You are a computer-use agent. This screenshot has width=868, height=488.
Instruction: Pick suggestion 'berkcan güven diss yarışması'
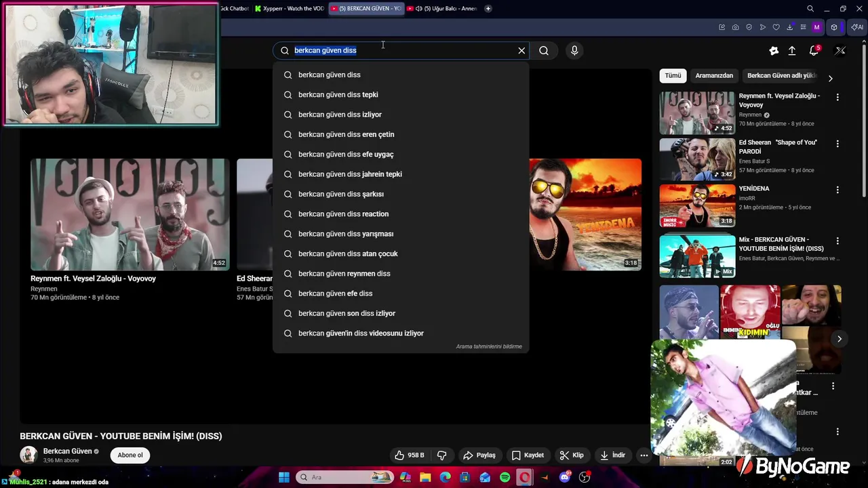point(401,234)
